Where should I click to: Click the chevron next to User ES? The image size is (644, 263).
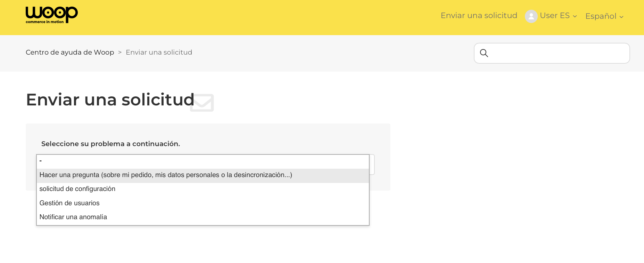575,16
